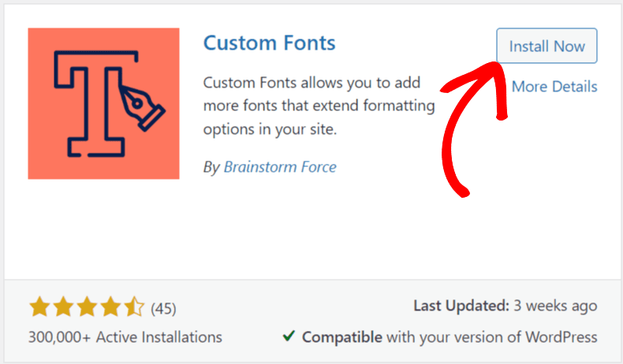Select the (45) ratings count
Screen dimensions: 623x364
163,308
